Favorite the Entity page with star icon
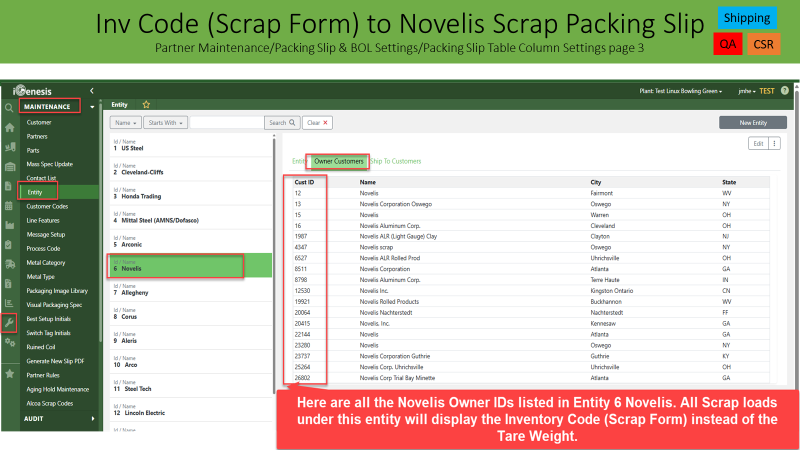 tap(146, 105)
